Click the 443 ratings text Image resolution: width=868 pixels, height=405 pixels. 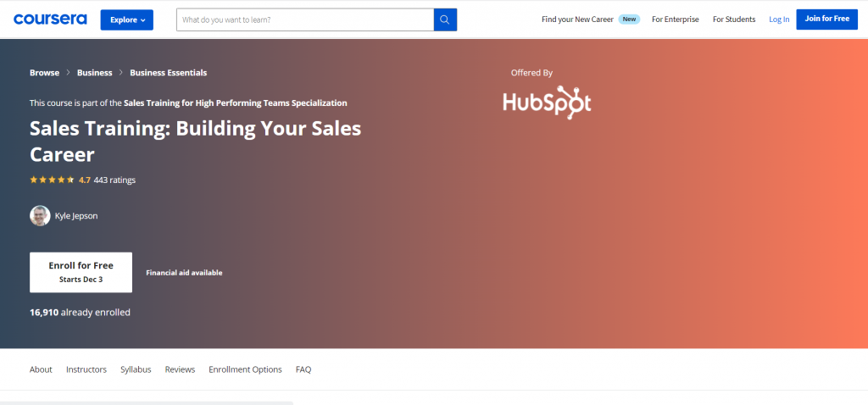tap(114, 180)
